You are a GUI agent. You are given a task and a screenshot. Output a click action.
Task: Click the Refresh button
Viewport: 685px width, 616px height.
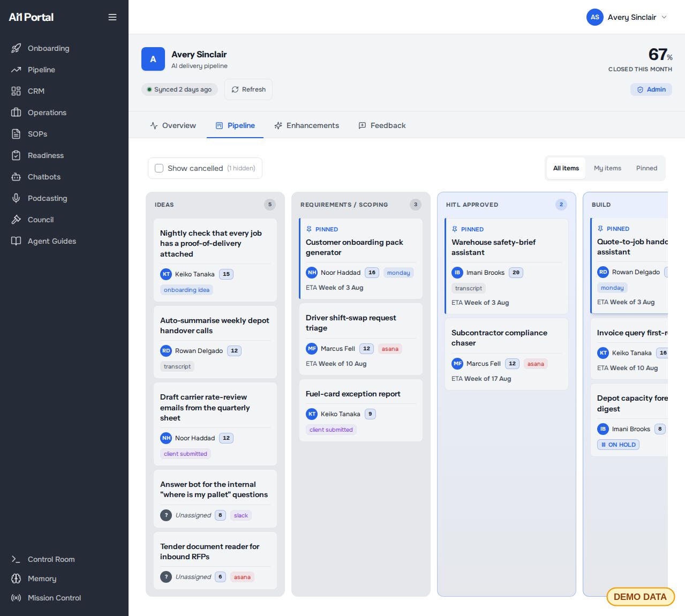point(249,89)
